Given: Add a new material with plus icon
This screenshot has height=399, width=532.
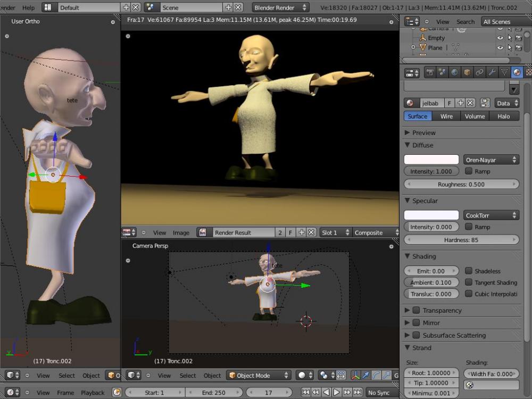Looking at the screenshot, I should coord(461,103).
